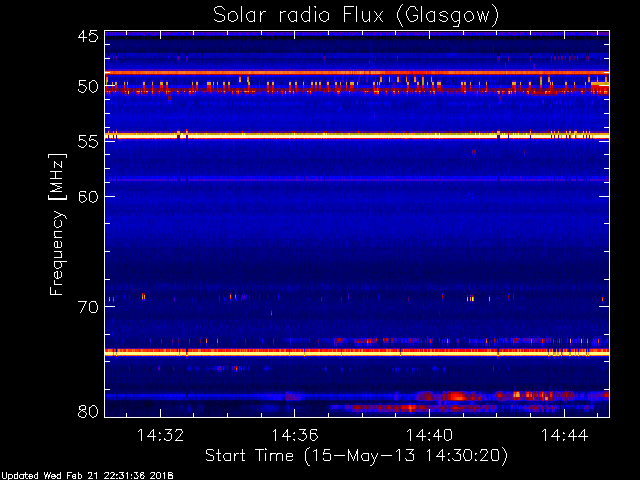640x480 pixels.
Task: Click the 14:40 time axis label
Action: pos(429,435)
